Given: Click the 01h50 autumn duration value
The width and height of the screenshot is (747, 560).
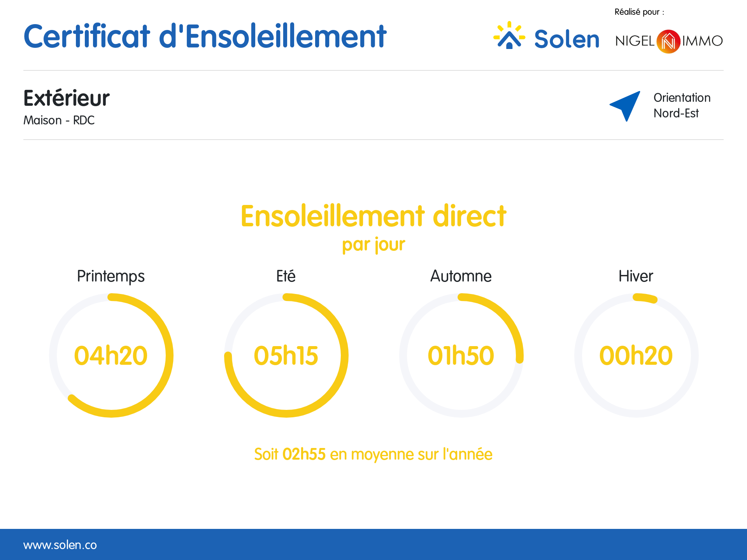Looking at the screenshot, I should [461, 355].
